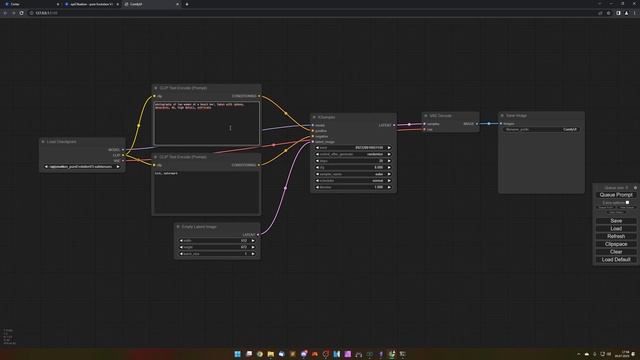Collapse the positive CLIP Text Encode node dot
This screenshot has height=360, width=640.
[x=156, y=88]
